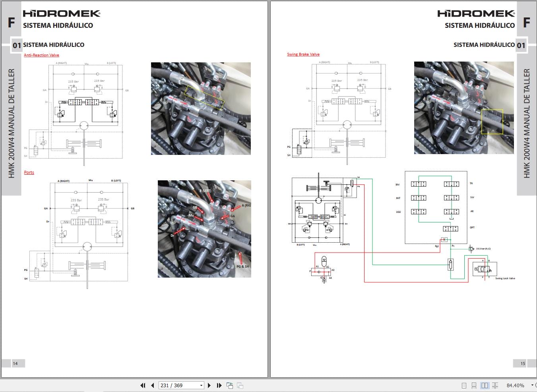Open the zoom level dropdown

click(533, 385)
